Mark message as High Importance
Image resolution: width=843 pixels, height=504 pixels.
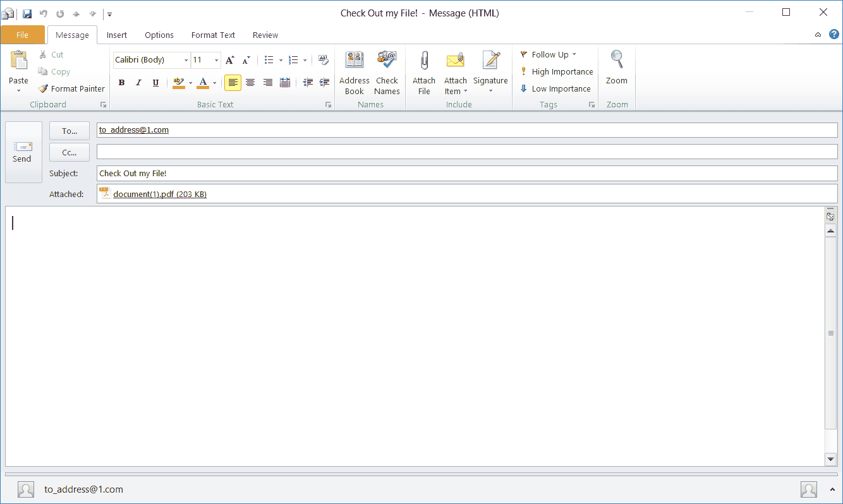555,71
